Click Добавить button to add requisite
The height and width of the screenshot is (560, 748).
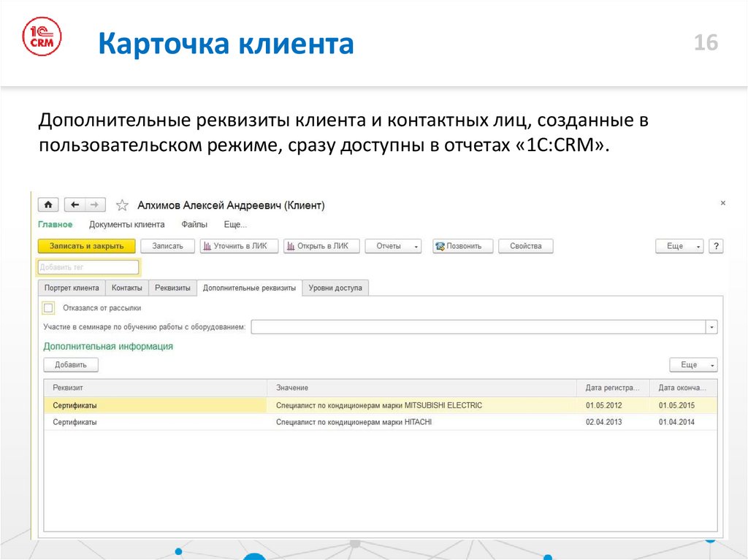71,364
